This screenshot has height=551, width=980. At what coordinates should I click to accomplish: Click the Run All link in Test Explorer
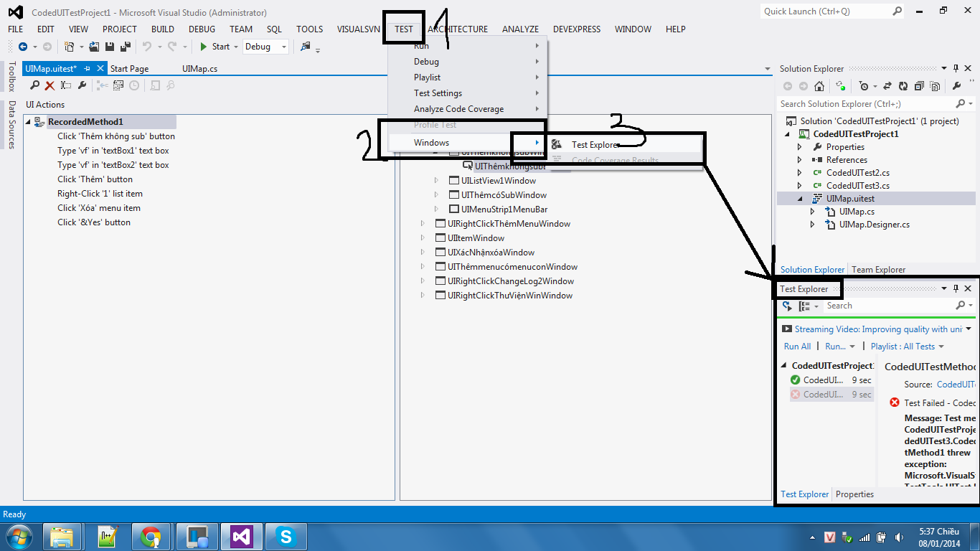[797, 347]
